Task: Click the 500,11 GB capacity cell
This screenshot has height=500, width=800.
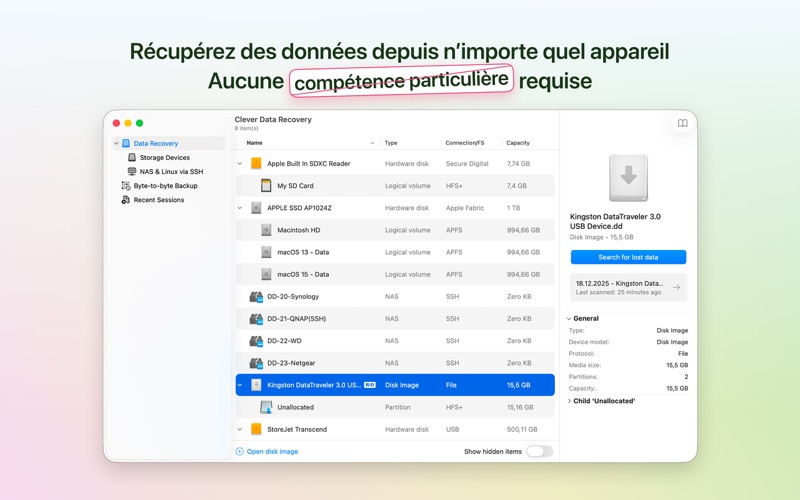Action: (x=522, y=430)
